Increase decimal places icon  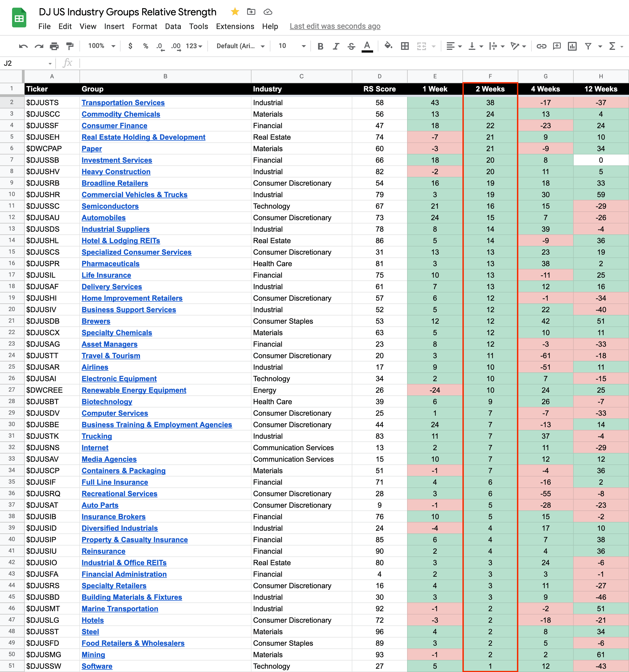[176, 46]
